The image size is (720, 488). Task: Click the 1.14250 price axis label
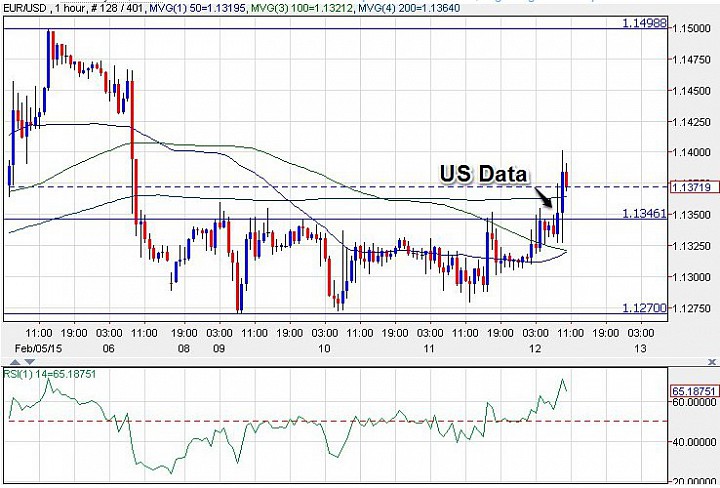(691, 122)
